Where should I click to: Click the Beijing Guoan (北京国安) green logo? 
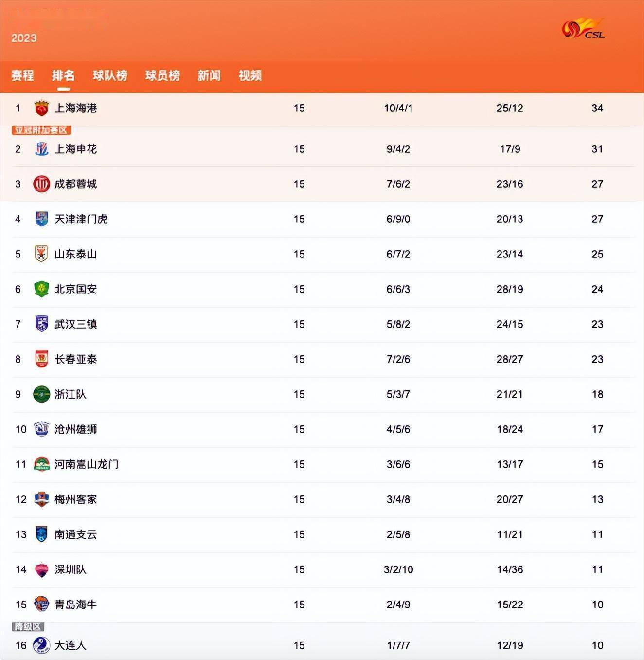click(41, 289)
